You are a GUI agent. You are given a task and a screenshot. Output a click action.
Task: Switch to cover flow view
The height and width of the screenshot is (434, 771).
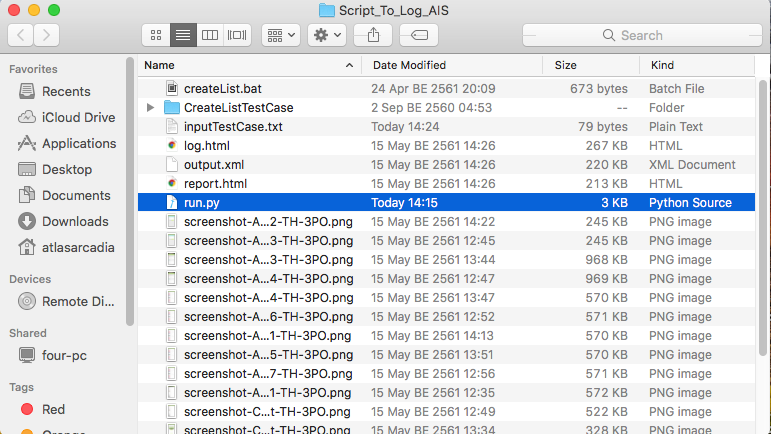tap(237, 35)
